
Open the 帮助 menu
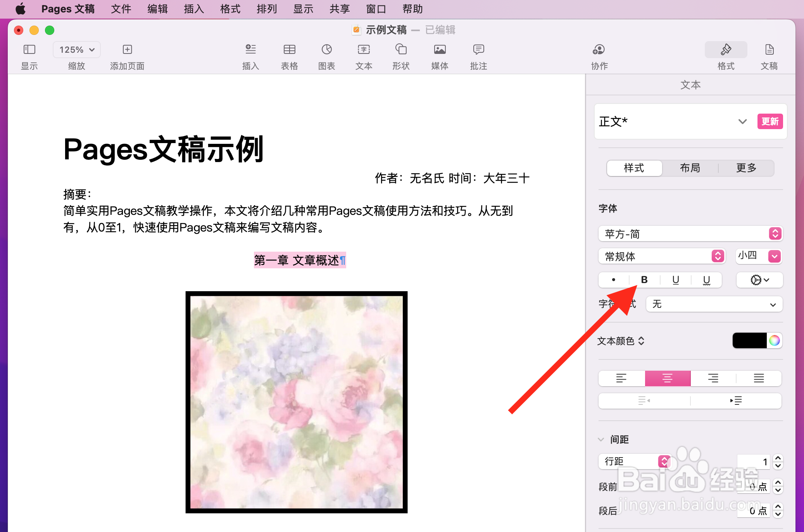click(412, 9)
